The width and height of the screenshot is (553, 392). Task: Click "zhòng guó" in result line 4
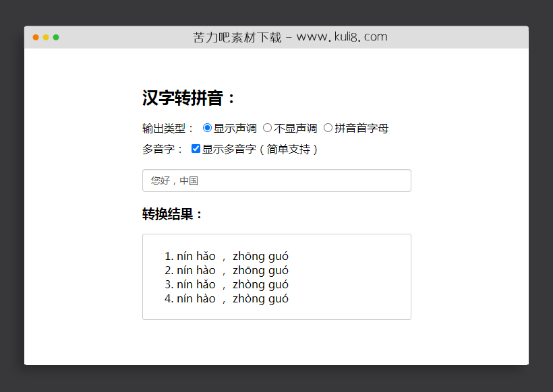point(260,298)
